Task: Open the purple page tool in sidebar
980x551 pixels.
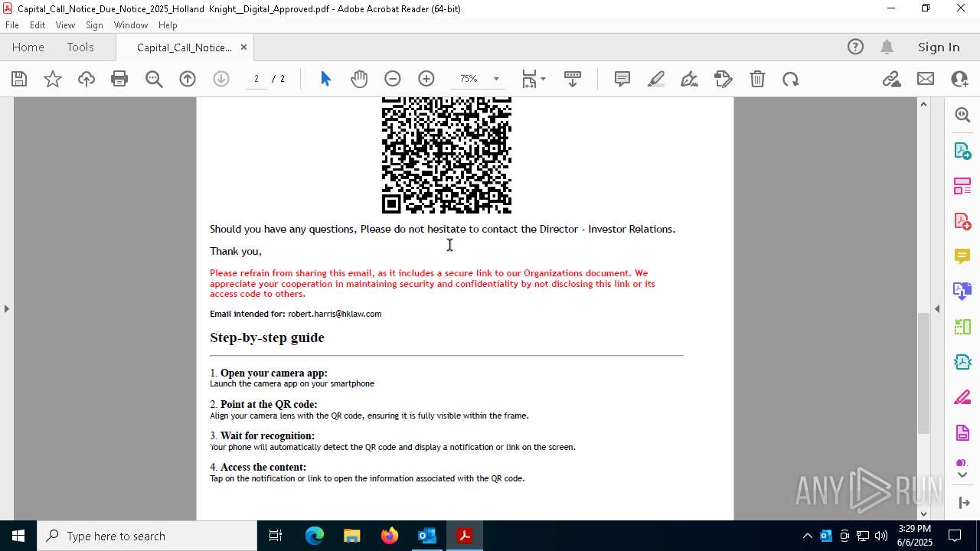Action: point(962,433)
